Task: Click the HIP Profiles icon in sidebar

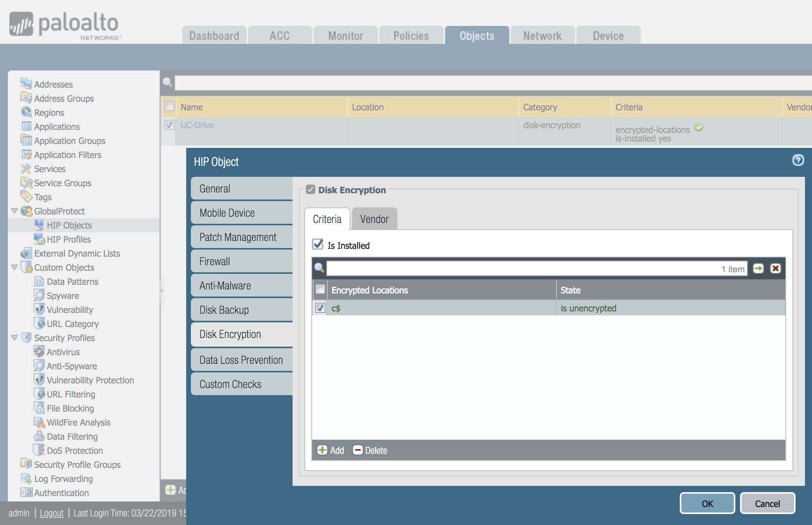Action: pyautogui.click(x=39, y=239)
